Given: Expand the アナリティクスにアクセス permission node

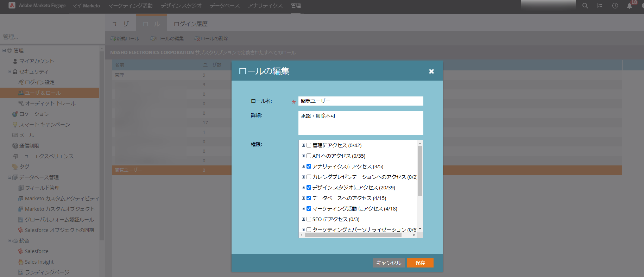Looking at the screenshot, I should pos(303,166).
